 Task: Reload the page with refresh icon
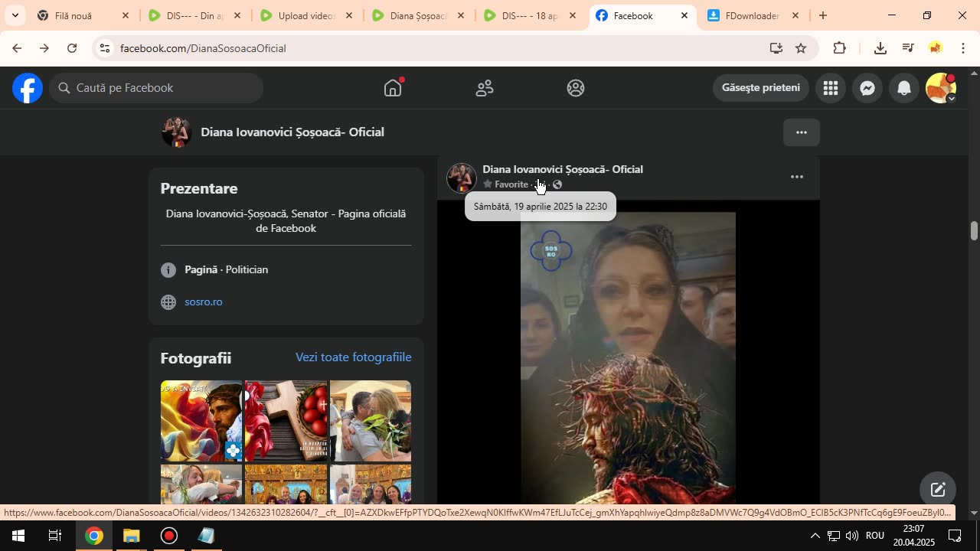click(72, 48)
